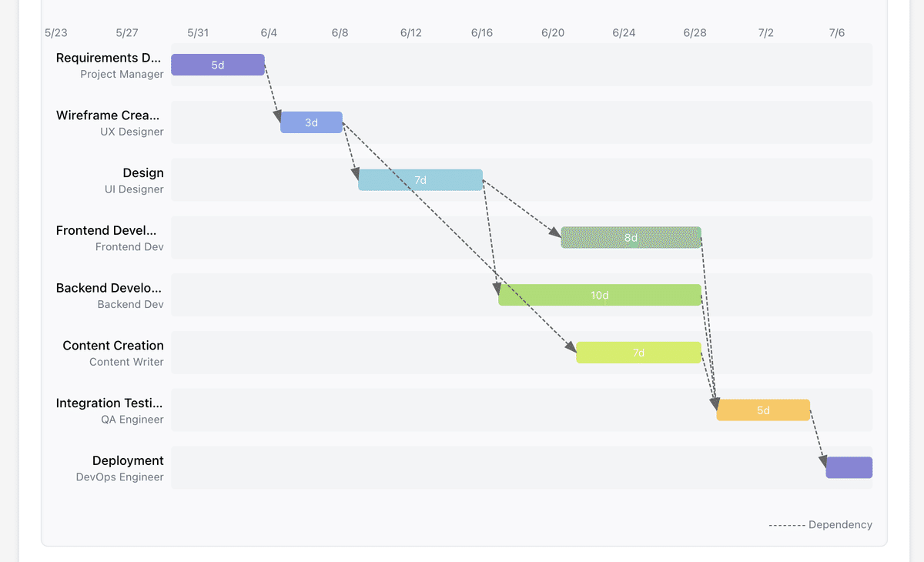Click the Project Manager role label

(122, 75)
